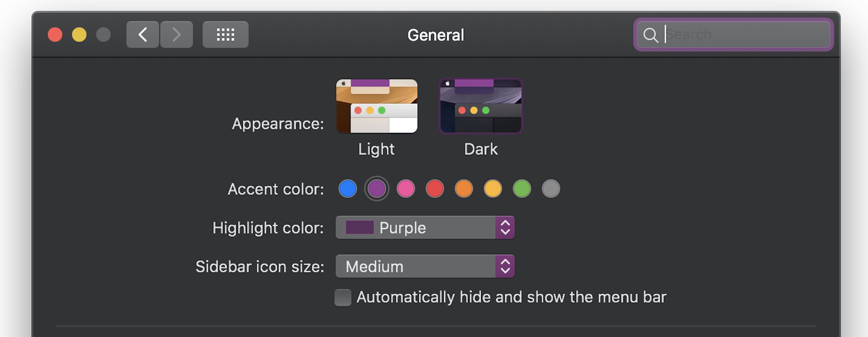Choose the blue accent color

point(348,188)
